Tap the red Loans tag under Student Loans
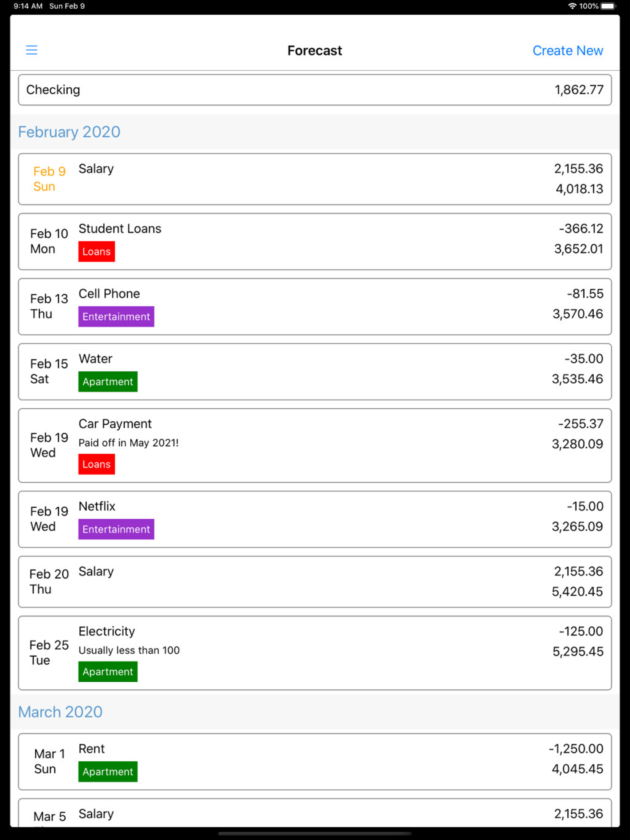The width and height of the screenshot is (630, 840). point(97,252)
